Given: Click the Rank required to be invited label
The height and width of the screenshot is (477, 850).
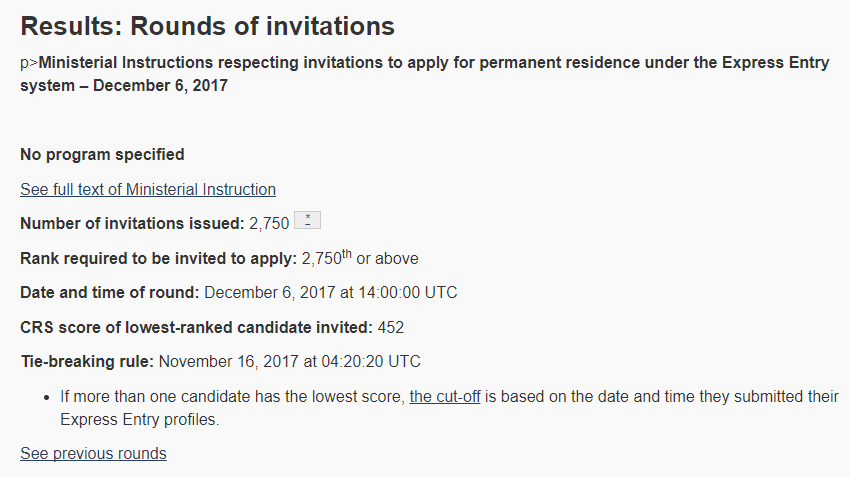Looking at the screenshot, I should [158, 259].
